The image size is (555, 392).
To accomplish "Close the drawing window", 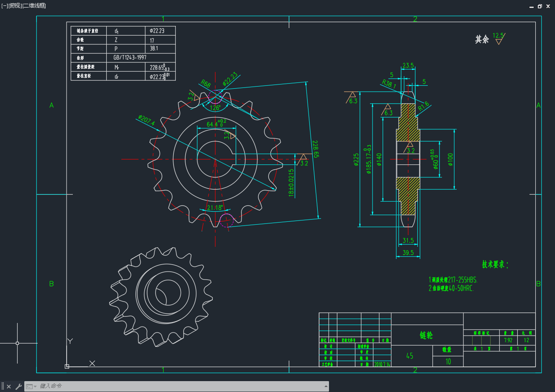I will (548, 6).
